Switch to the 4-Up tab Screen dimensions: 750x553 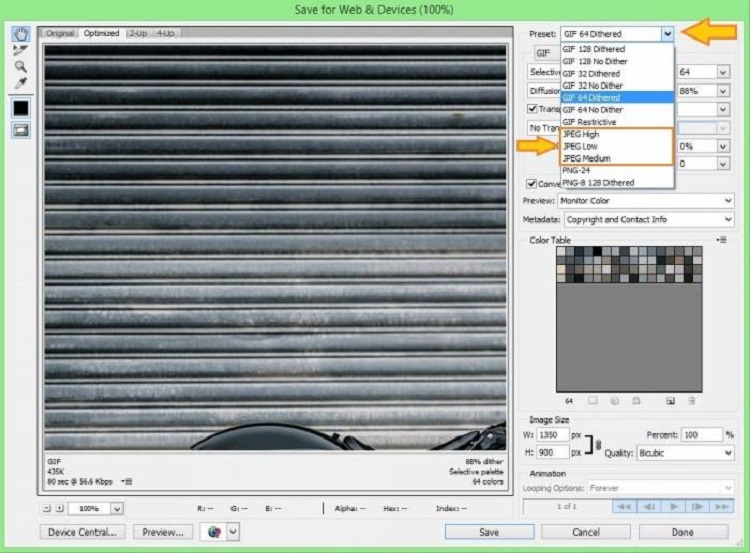tap(165, 33)
